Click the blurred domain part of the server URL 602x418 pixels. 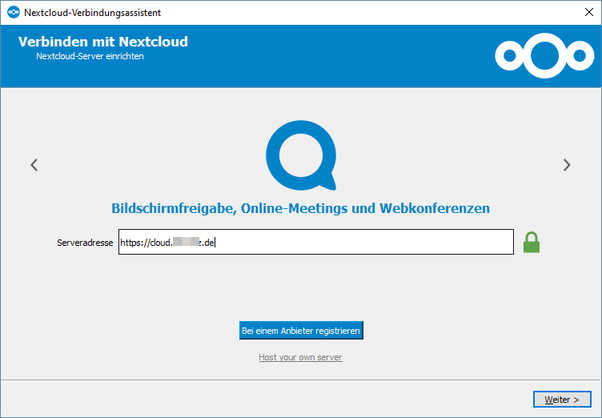click(x=185, y=242)
